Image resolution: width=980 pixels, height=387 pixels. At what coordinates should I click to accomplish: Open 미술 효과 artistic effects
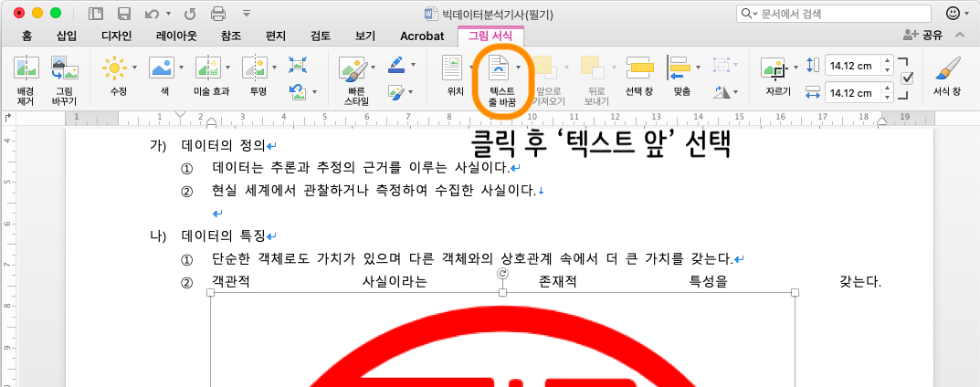[x=207, y=67]
